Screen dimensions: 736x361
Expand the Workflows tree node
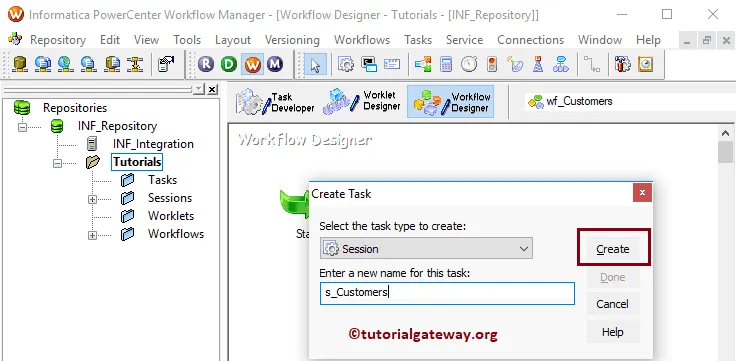pyautogui.click(x=92, y=235)
